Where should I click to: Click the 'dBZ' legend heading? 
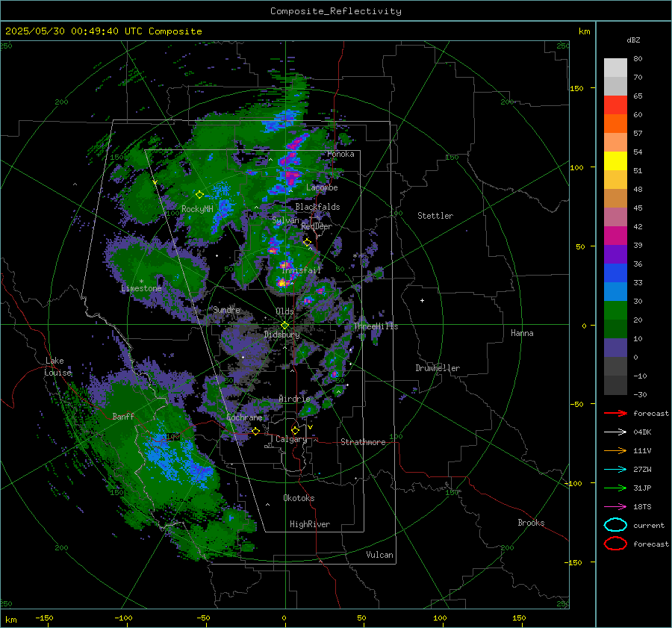pos(633,40)
